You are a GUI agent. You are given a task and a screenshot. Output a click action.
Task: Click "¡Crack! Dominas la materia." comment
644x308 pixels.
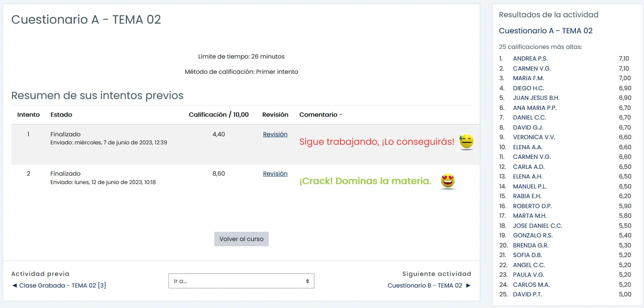pos(365,181)
